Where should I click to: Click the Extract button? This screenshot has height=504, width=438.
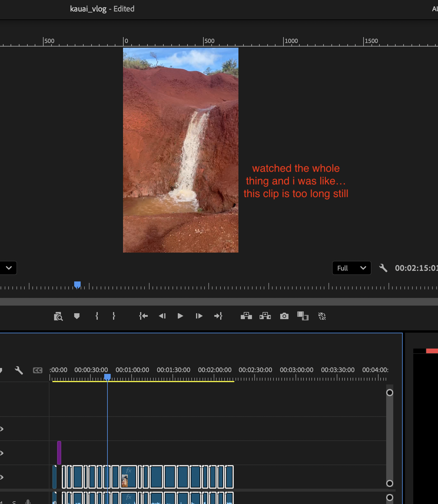coord(265,316)
